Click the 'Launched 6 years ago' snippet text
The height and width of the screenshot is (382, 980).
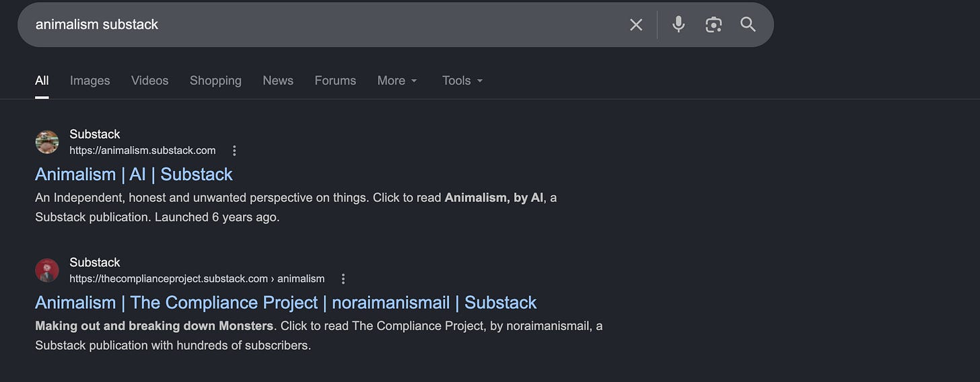coord(217,217)
